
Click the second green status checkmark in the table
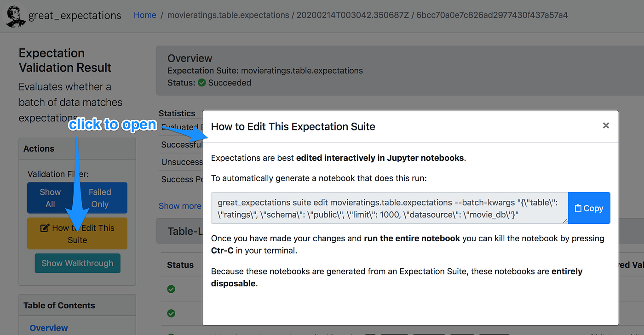pos(171,313)
